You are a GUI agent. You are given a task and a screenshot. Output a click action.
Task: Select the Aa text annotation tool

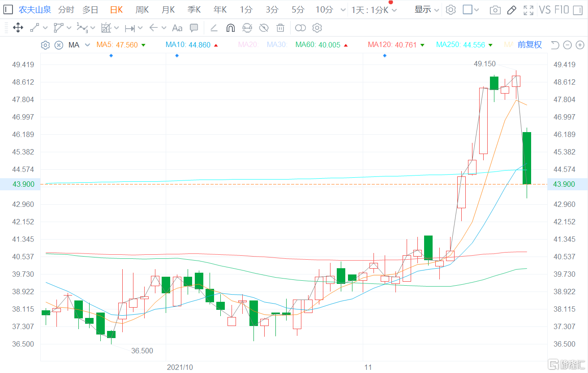[x=177, y=28]
